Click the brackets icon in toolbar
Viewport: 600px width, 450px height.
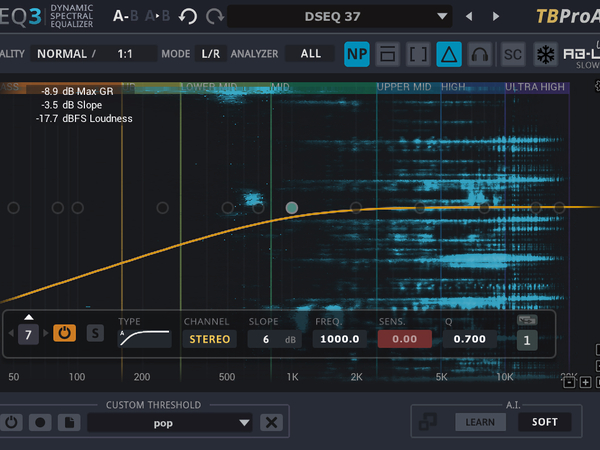[419, 54]
